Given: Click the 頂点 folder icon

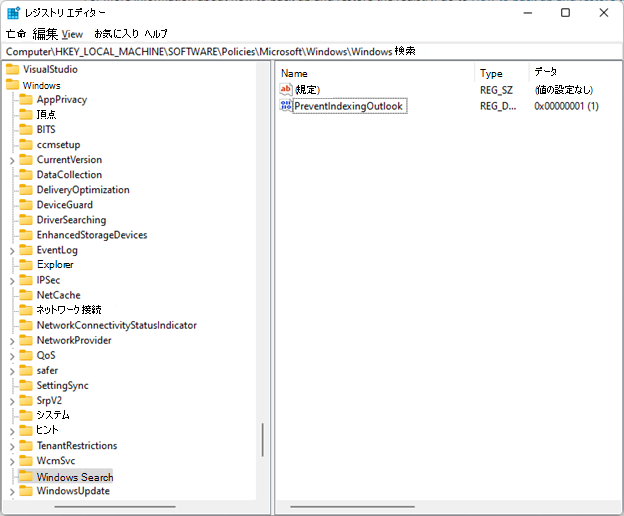Looking at the screenshot, I should point(26,115).
